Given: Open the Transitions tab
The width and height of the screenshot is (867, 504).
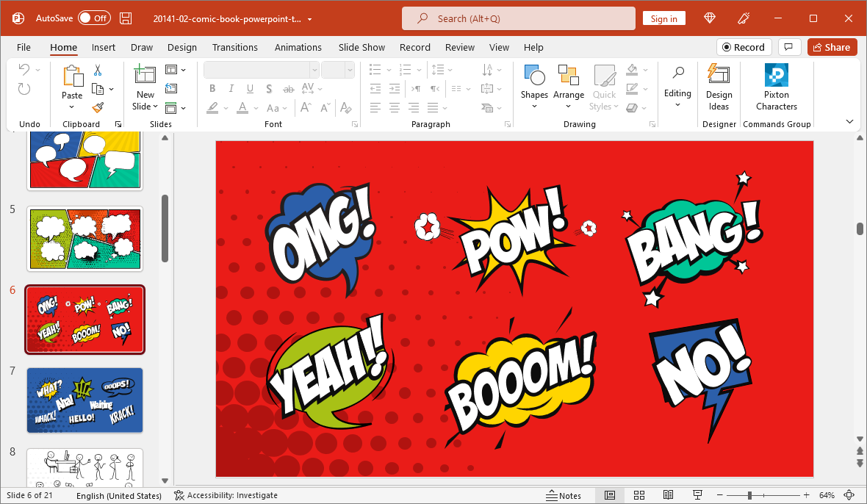Looking at the screenshot, I should coord(235,47).
